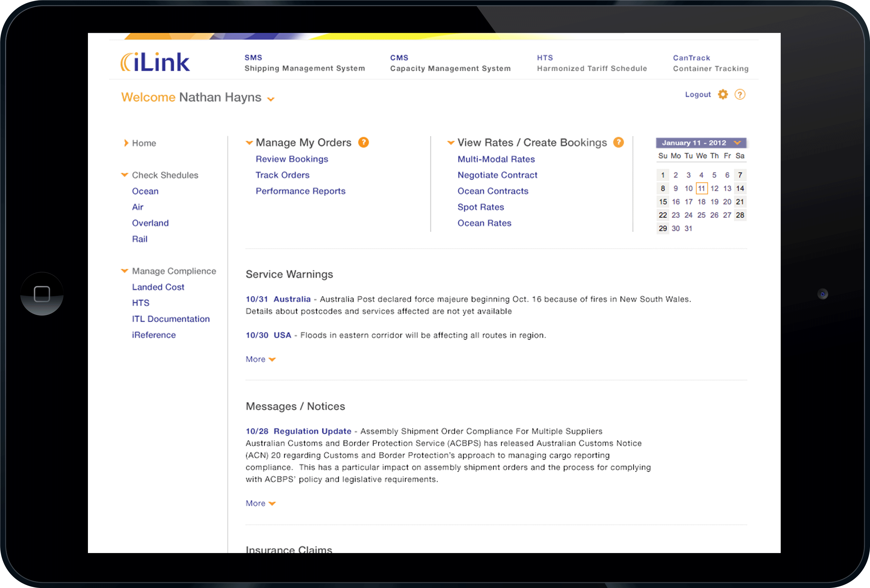This screenshot has width=870, height=588.
Task: Click the iLink logo
Action: (155, 62)
